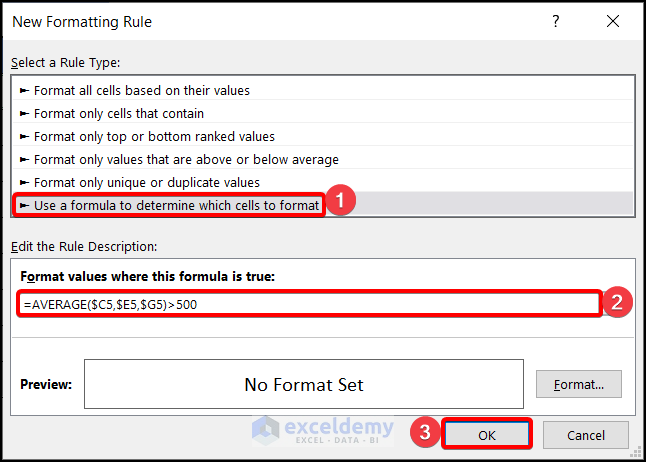Viewport: 646px width, 462px height.
Task: Choose 'Format only unique or duplicate values'
Action: 146,182
